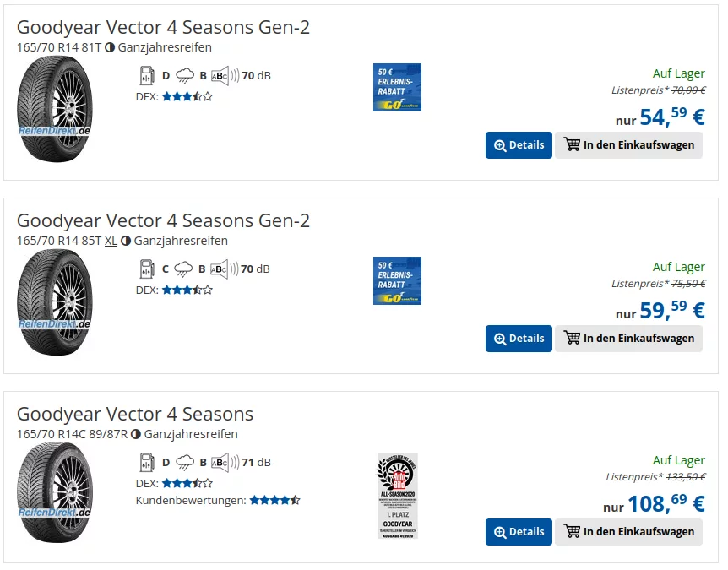Viewport: 728px width, 570px height.
Task: Click the Erlebnis-Rabatt badge on the 85T XL tire
Action: point(397,281)
